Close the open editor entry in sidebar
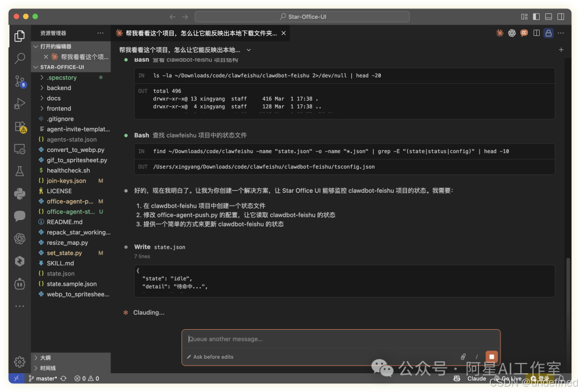 tap(46, 56)
